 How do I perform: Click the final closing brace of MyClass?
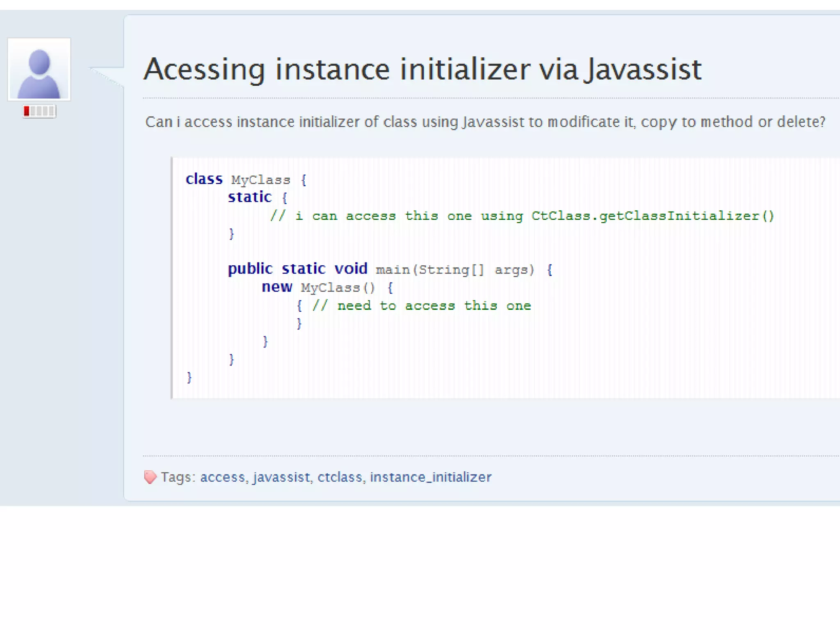point(189,377)
